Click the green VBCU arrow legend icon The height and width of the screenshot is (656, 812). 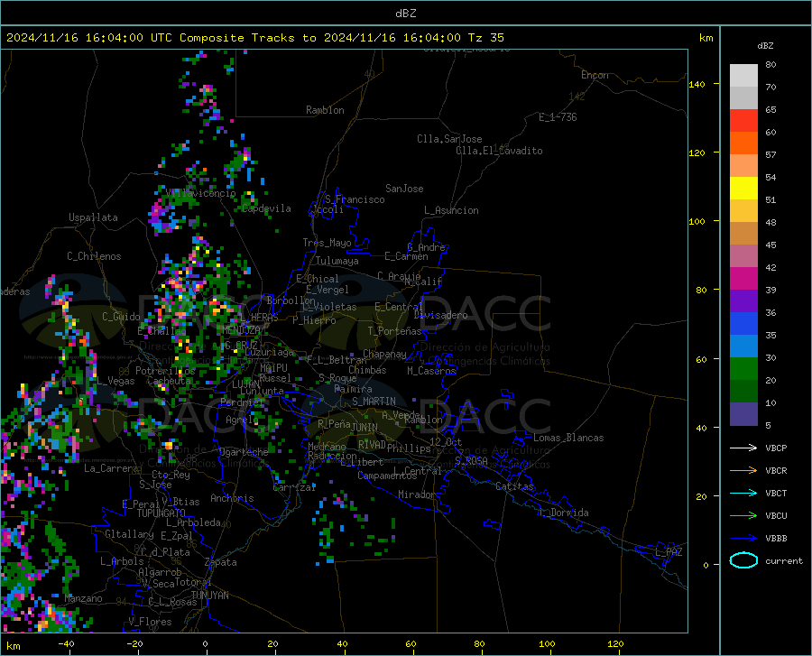tap(743, 516)
